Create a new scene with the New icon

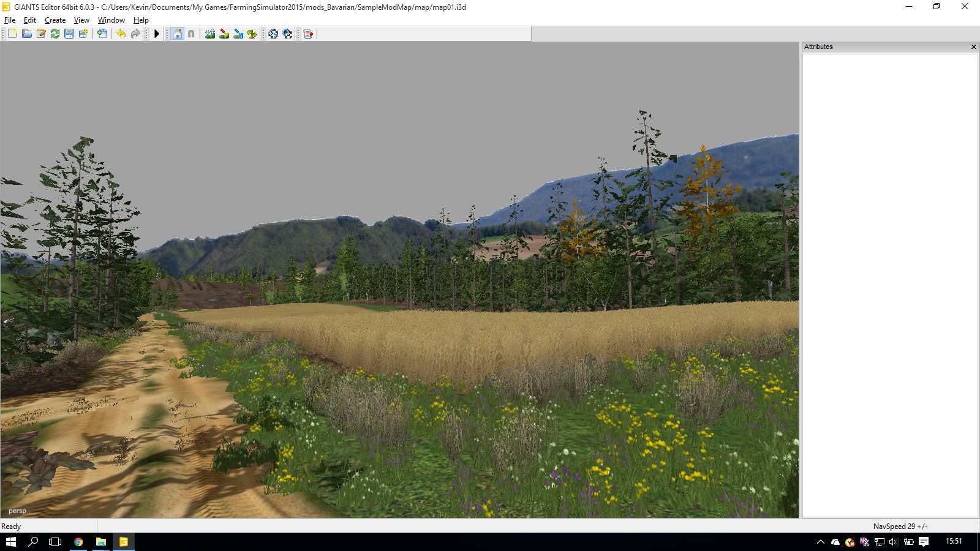point(12,34)
